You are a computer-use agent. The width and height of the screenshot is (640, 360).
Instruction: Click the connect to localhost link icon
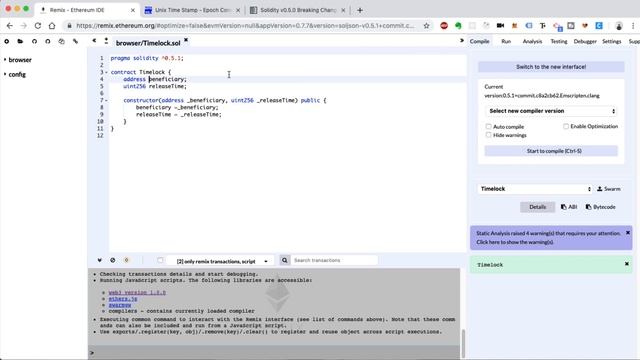tap(76, 41)
